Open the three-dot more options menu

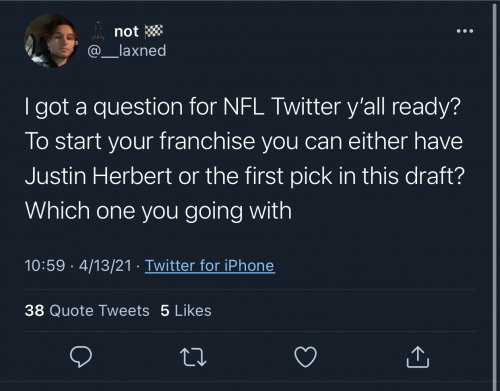pos(465,31)
